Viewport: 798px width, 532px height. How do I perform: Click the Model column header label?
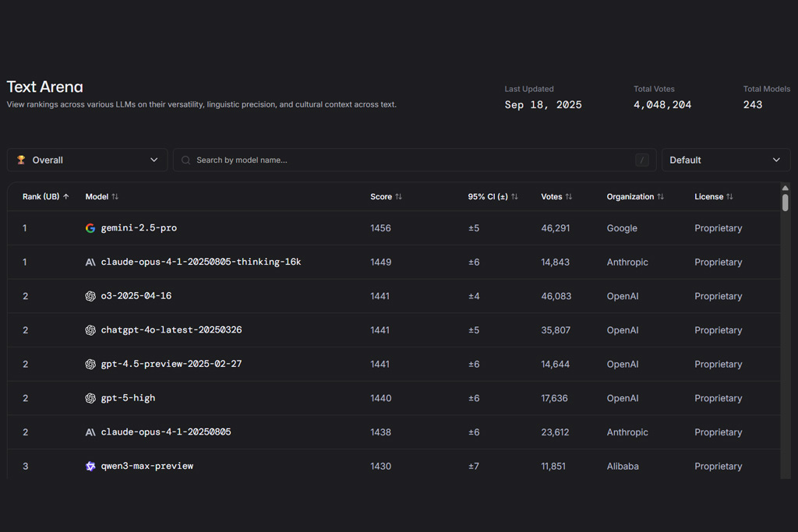pyautogui.click(x=97, y=197)
